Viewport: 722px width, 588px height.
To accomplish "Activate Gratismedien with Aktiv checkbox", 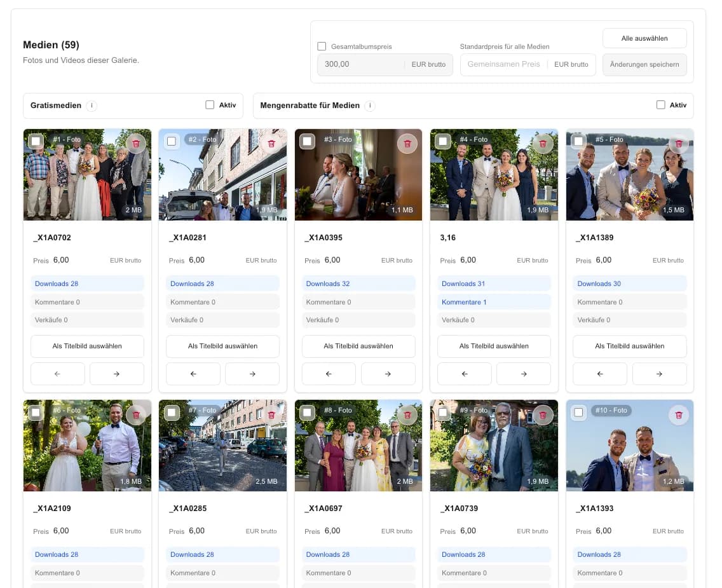I will click(x=210, y=105).
